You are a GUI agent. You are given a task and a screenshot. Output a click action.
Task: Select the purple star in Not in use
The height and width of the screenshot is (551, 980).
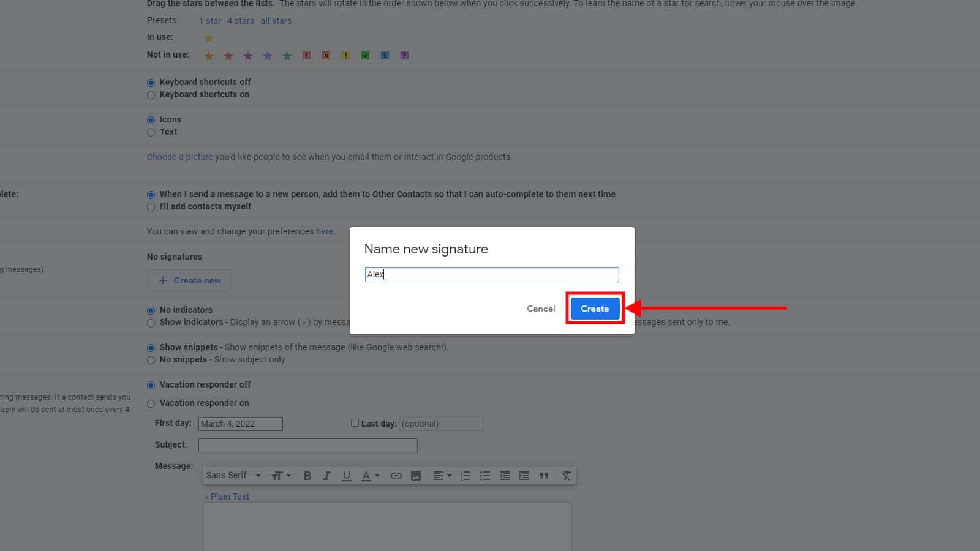coord(248,55)
